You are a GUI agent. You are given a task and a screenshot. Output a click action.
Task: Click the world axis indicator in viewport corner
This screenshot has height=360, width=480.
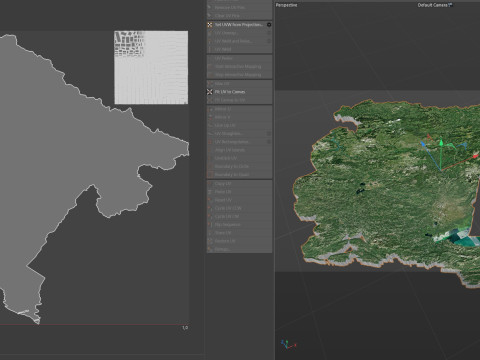point(288,345)
